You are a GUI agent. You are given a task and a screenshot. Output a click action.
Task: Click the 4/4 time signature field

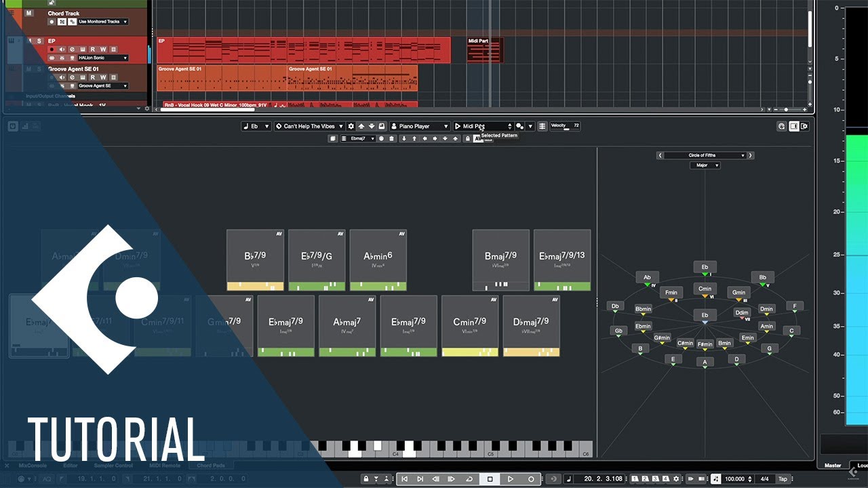[x=764, y=479]
